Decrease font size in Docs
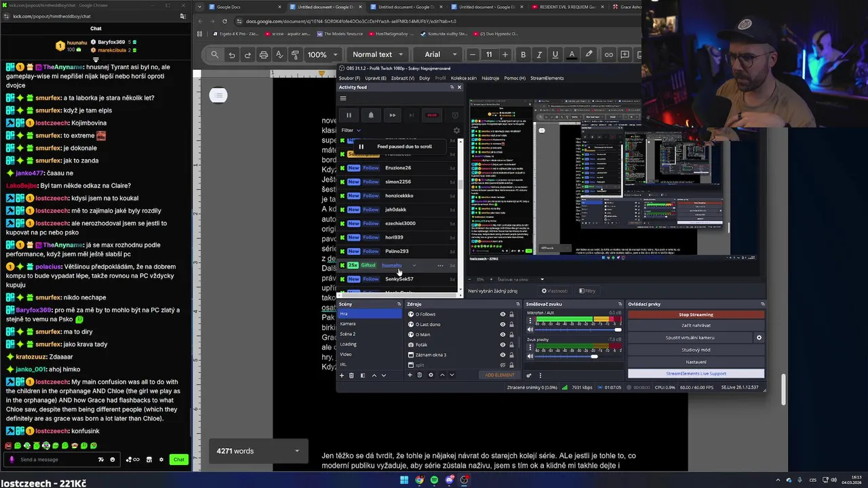Viewport: 868px width, 488px height. (473, 54)
